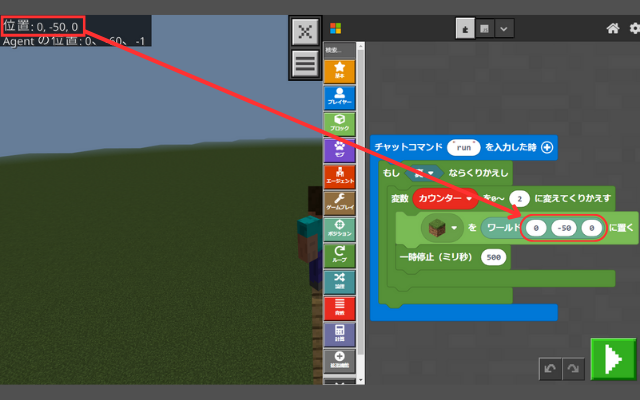Open the red list-icon variables category
Image resolution: width=640 pixels, height=400 pixels.
click(339, 308)
